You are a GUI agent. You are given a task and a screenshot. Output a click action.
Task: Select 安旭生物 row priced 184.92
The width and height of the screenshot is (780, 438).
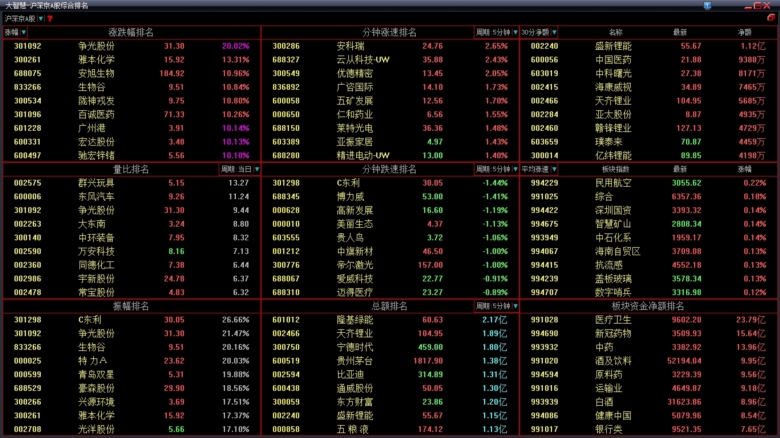point(132,73)
